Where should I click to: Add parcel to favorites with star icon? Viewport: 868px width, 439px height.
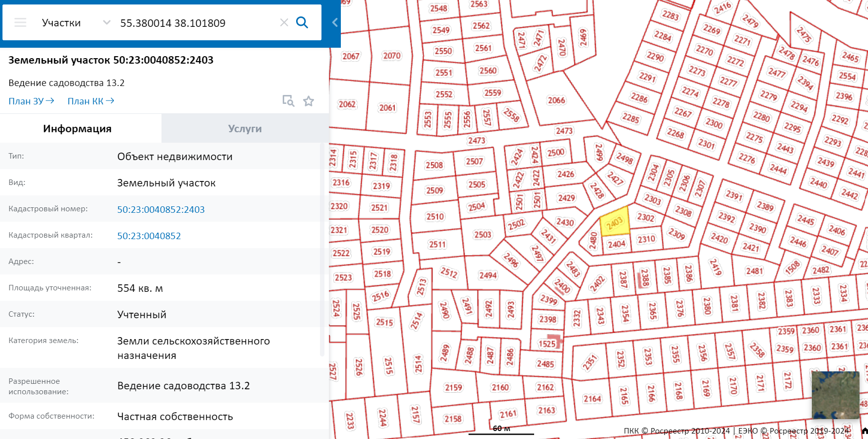[x=309, y=101]
